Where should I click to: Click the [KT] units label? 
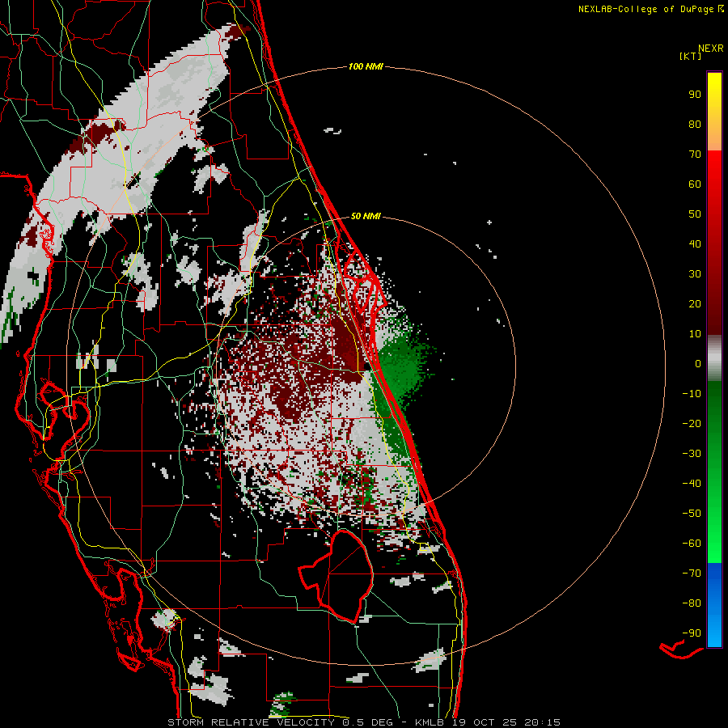tap(691, 56)
